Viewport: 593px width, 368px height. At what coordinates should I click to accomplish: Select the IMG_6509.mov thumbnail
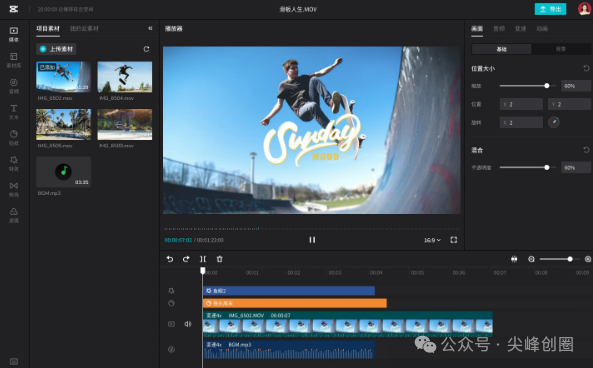125,124
